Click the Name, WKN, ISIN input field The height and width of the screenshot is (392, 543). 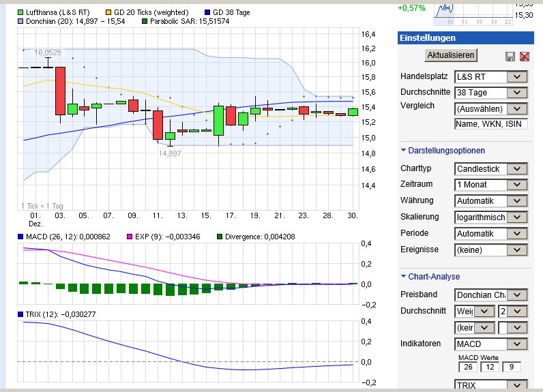(490, 124)
